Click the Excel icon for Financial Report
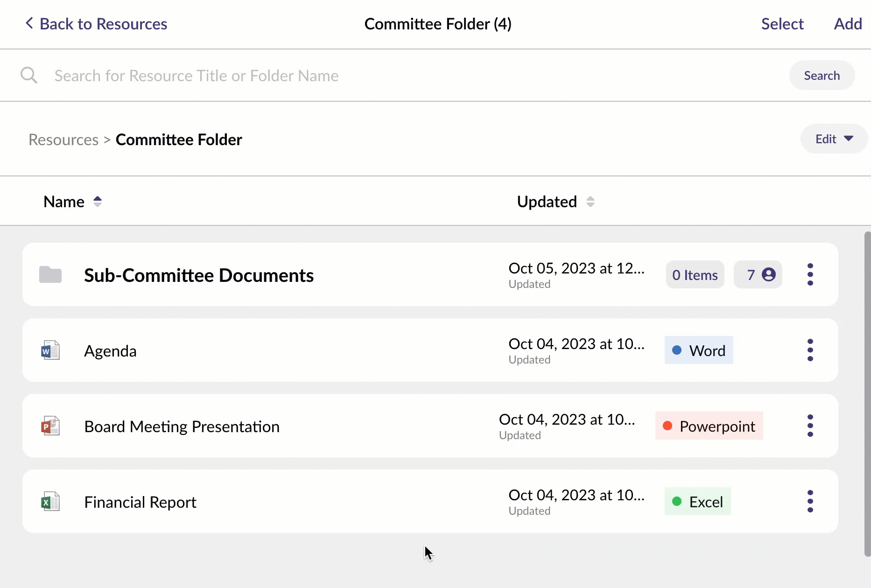 50,502
